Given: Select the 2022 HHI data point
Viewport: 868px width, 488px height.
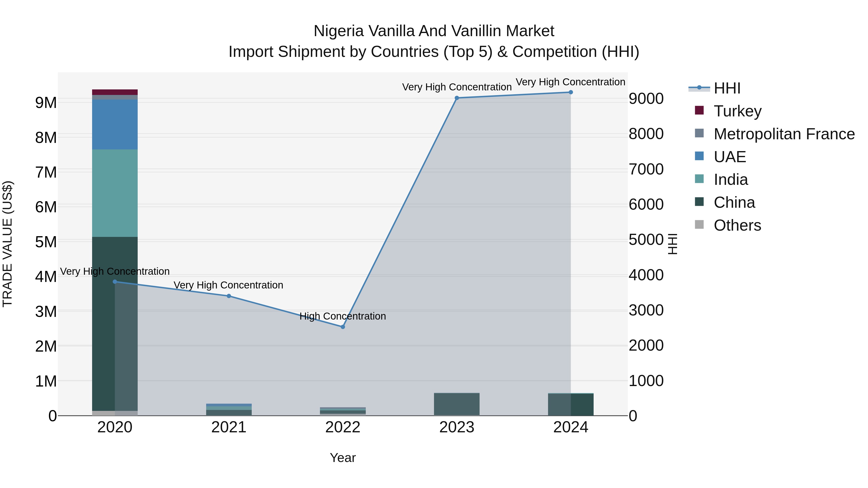Looking at the screenshot, I should (343, 327).
